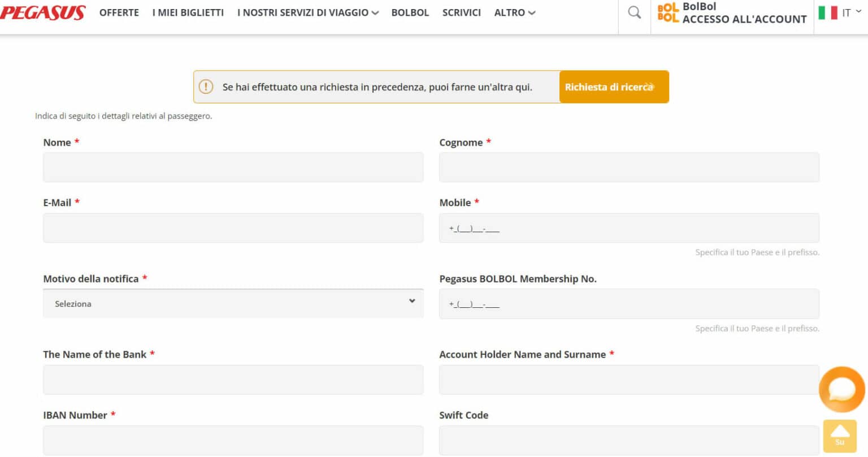
Task: Click the Mobile phone number field
Action: click(x=629, y=228)
